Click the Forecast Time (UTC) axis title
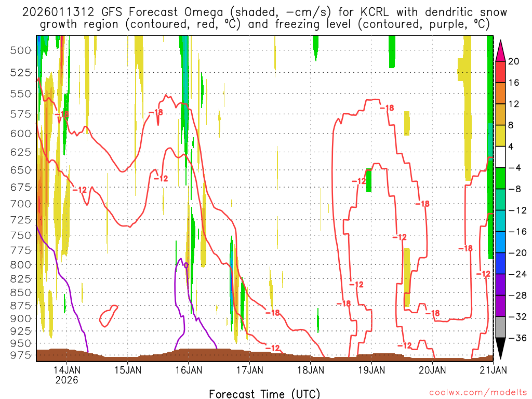The height and width of the screenshot is (399, 532). 264,394
